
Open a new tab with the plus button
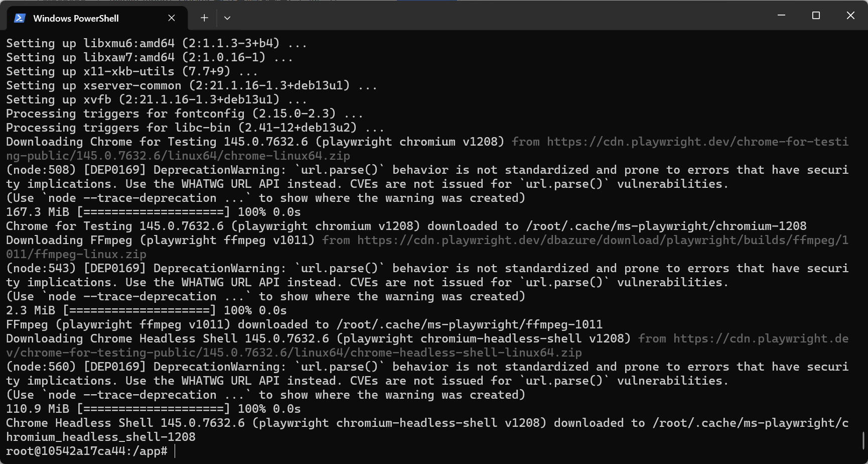(x=204, y=18)
